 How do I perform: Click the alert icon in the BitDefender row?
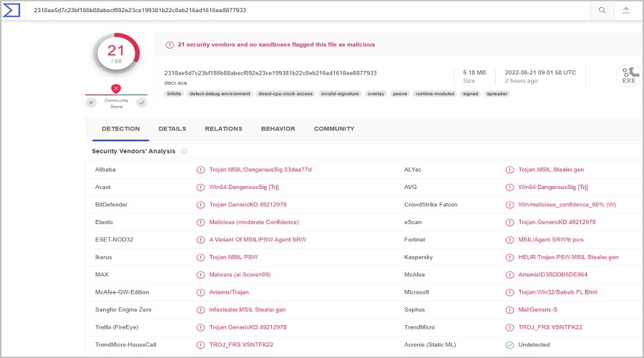200,205
